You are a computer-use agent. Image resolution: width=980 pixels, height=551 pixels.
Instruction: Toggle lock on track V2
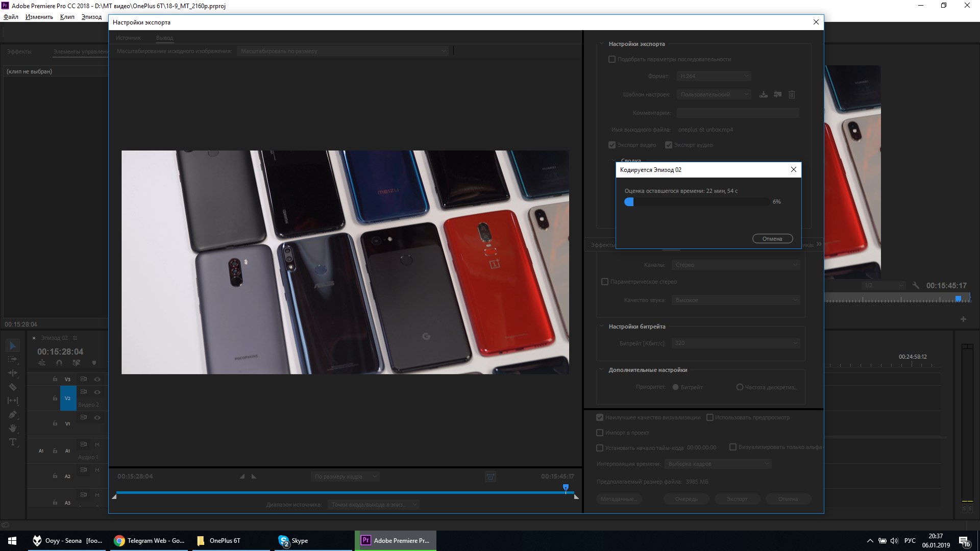click(55, 398)
